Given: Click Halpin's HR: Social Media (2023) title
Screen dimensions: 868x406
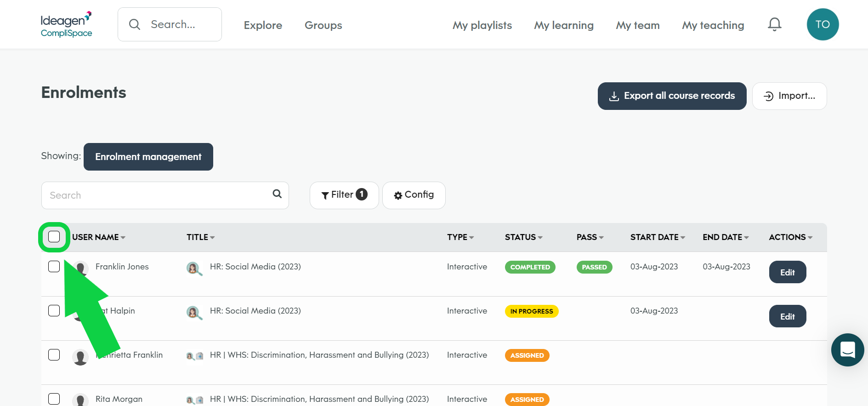Looking at the screenshot, I should pyautogui.click(x=255, y=311).
